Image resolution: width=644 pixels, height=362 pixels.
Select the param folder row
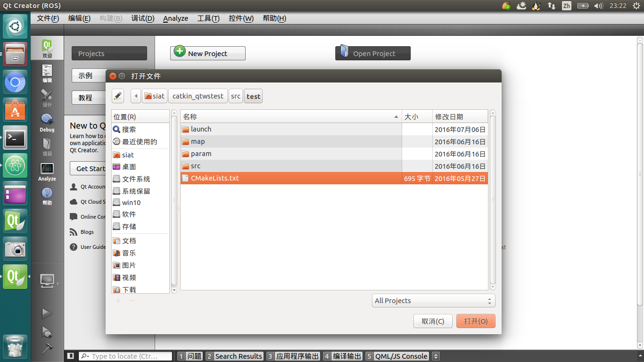pyautogui.click(x=334, y=154)
